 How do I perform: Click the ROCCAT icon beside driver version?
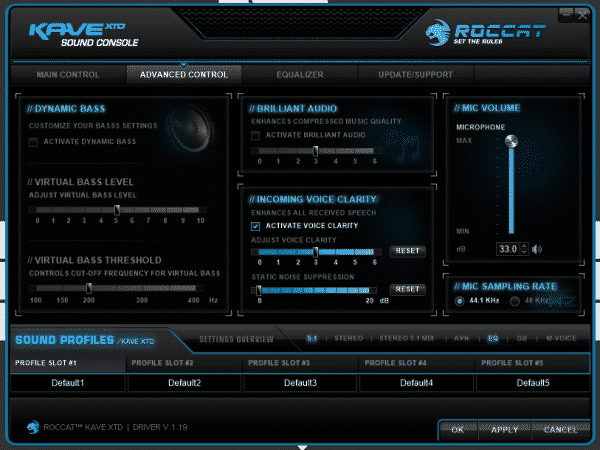33,427
